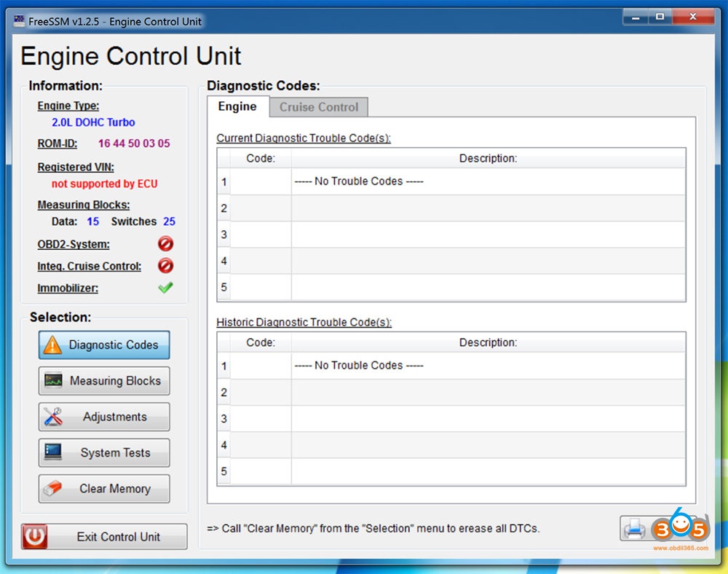The width and height of the screenshot is (728, 574).
Task: Click the 'Immobilizer:' label
Action: click(68, 288)
